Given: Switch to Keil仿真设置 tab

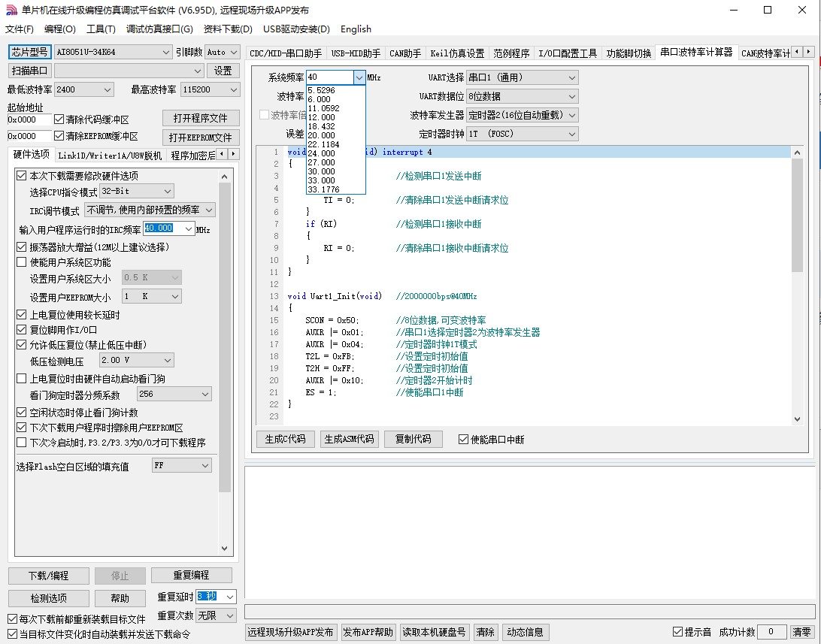Looking at the screenshot, I should click(x=457, y=53).
